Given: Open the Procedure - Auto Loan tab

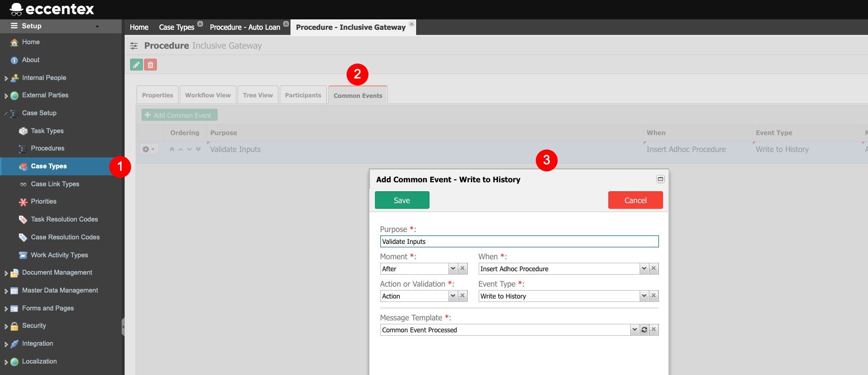Looking at the screenshot, I should (245, 27).
